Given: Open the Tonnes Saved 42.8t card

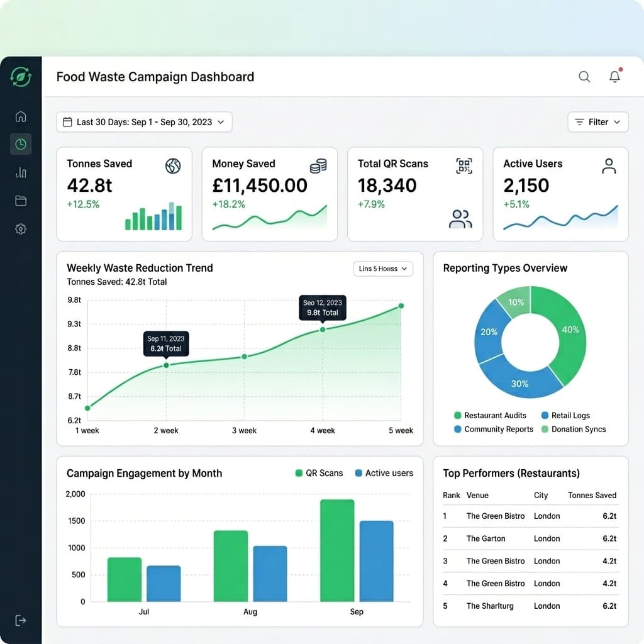Looking at the screenshot, I should (124, 194).
